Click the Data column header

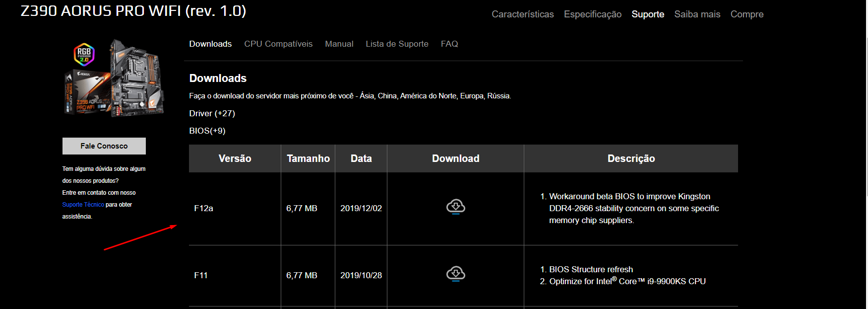coord(361,158)
